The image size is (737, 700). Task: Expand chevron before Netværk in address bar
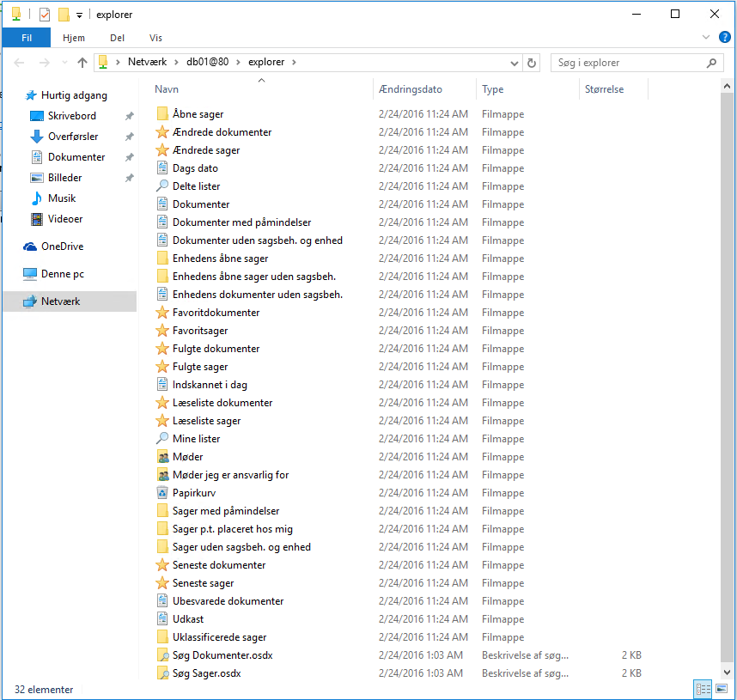pyautogui.click(x=118, y=62)
